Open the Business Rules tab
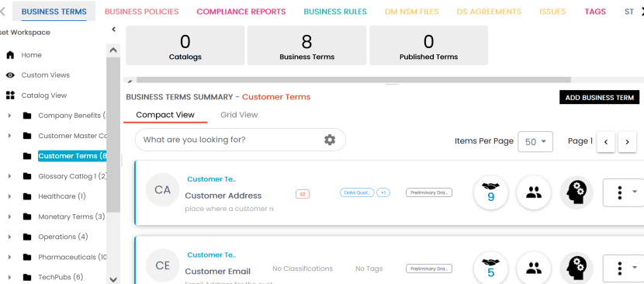Image resolution: width=644 pixels, height=284 pixels. [335, 12]
